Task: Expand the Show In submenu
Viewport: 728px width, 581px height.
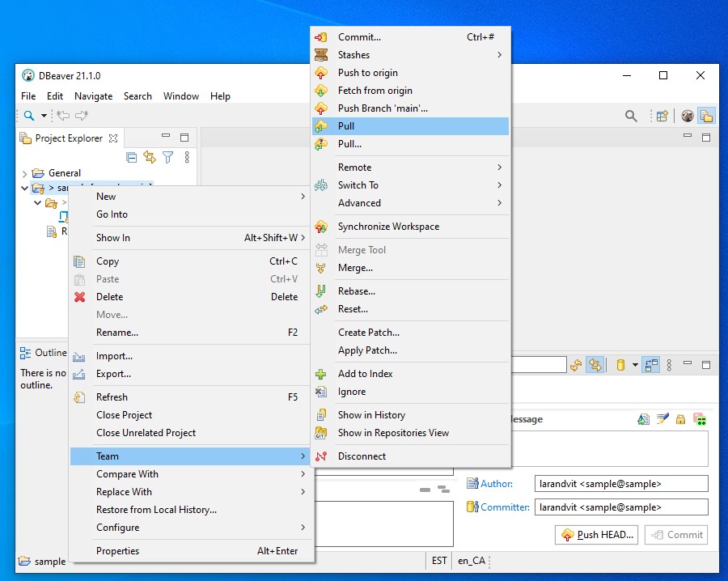Action: (x=191, y=238)
